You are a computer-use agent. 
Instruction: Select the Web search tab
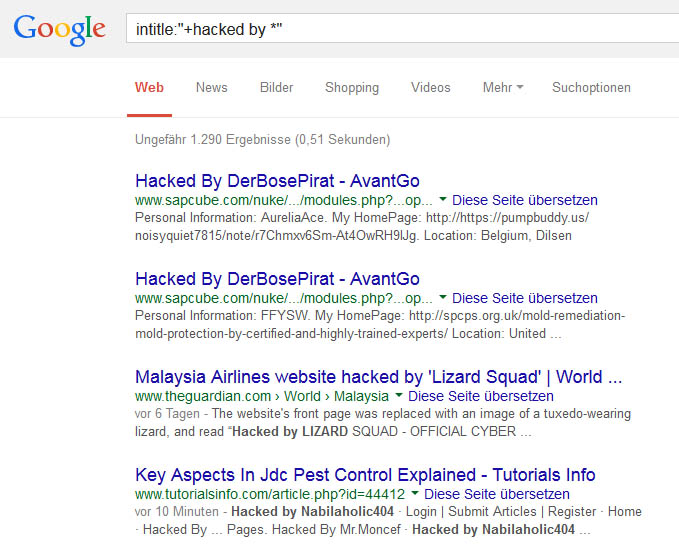coord(149,88)
